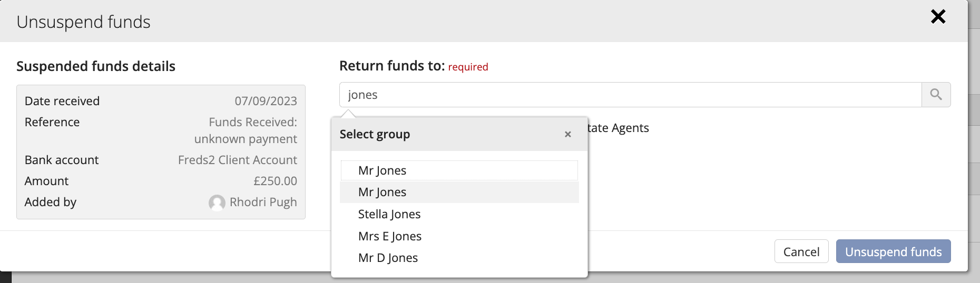Click the partially hidden Agents text
This screenshot has height=283, width=980.
click(630, 128)
